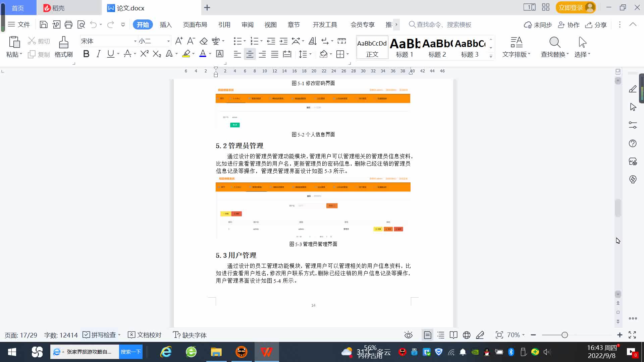This screenshot has width=644, height=362.
Task: Click the search commands field 查找命令
Action: [x=443, y=25]
